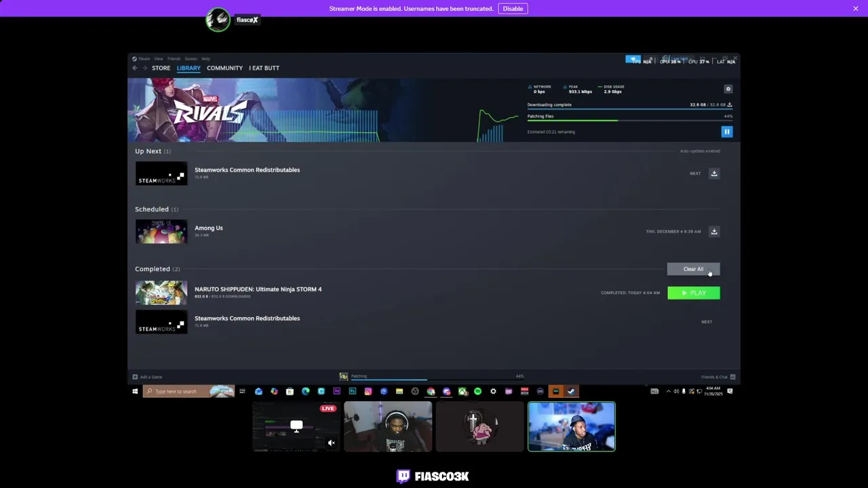Click the fiascoX user avatar
The height and width of the screenshot is (488, 868).
tap(218, 20)
